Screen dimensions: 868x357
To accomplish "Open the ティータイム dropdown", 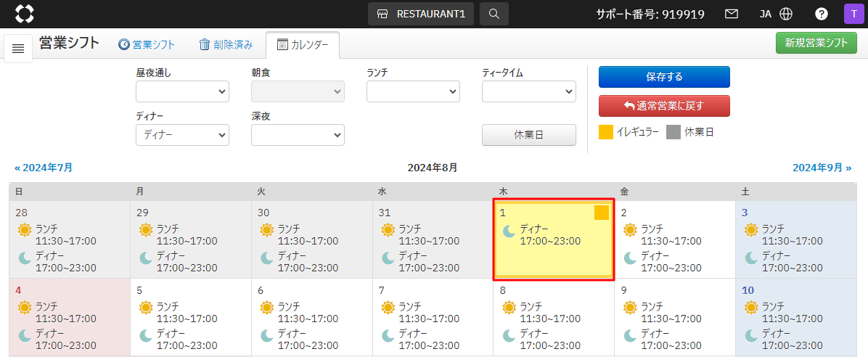I will pyautogui.click(x=528, y=91).
